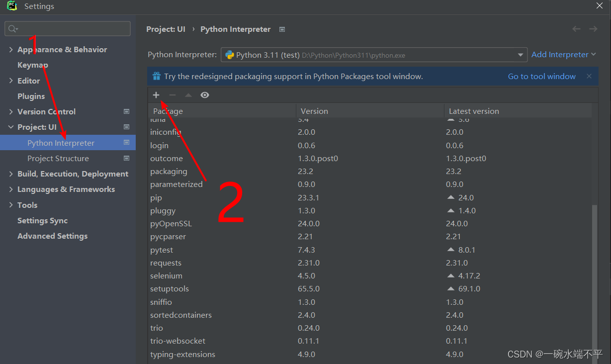Select the login package row

(370, 145)
